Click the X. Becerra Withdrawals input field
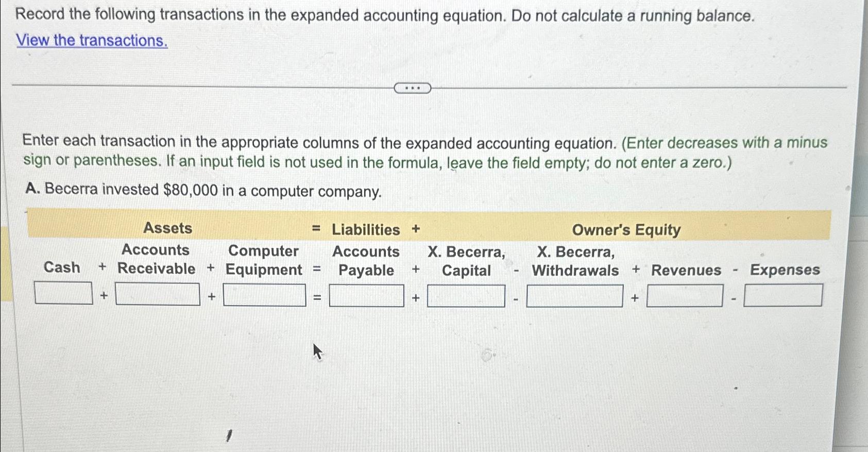868x452 pixels. tap(574, 295)
